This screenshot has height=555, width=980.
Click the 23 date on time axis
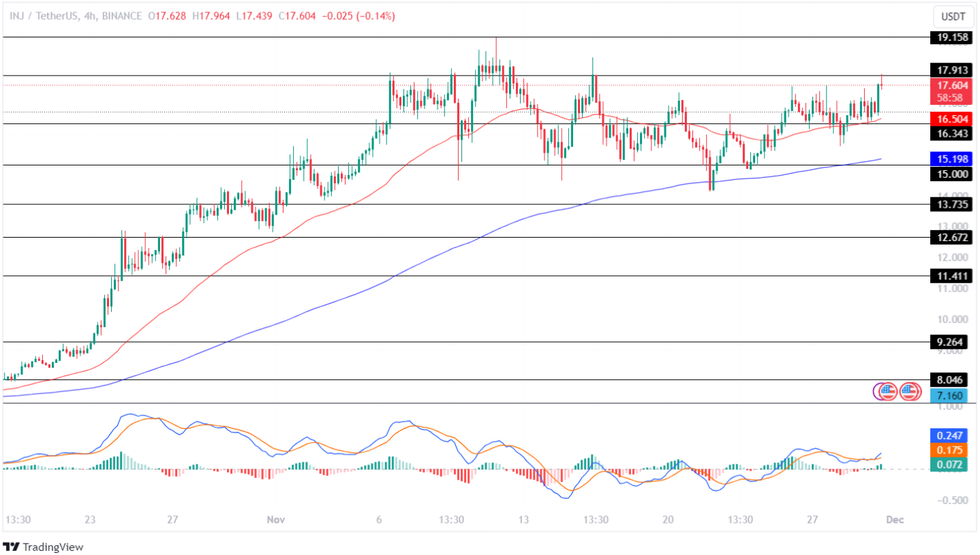[x=90, y=520]
